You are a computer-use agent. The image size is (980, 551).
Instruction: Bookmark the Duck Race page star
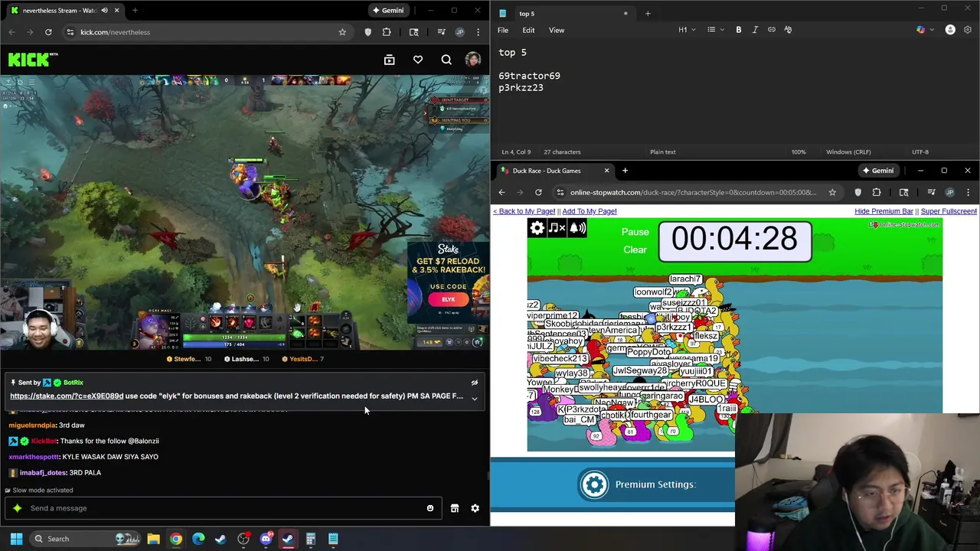(x=832, y=192)
